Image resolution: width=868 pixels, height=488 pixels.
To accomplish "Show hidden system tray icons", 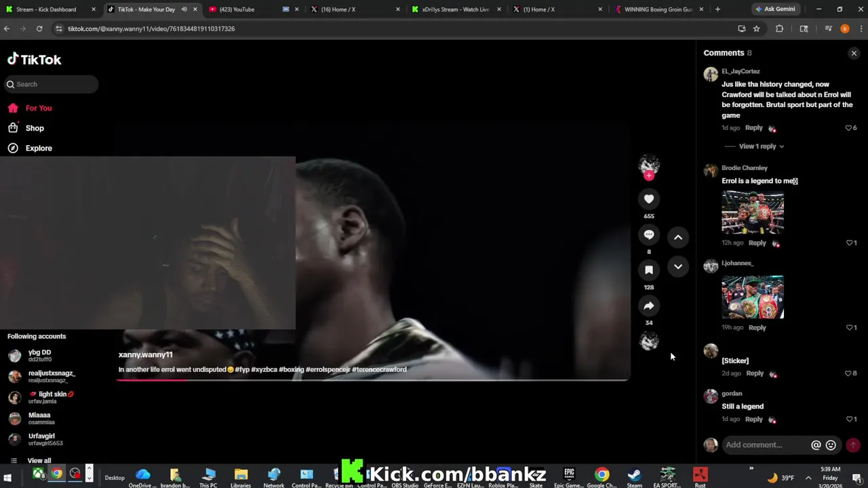I will point(808,478).
